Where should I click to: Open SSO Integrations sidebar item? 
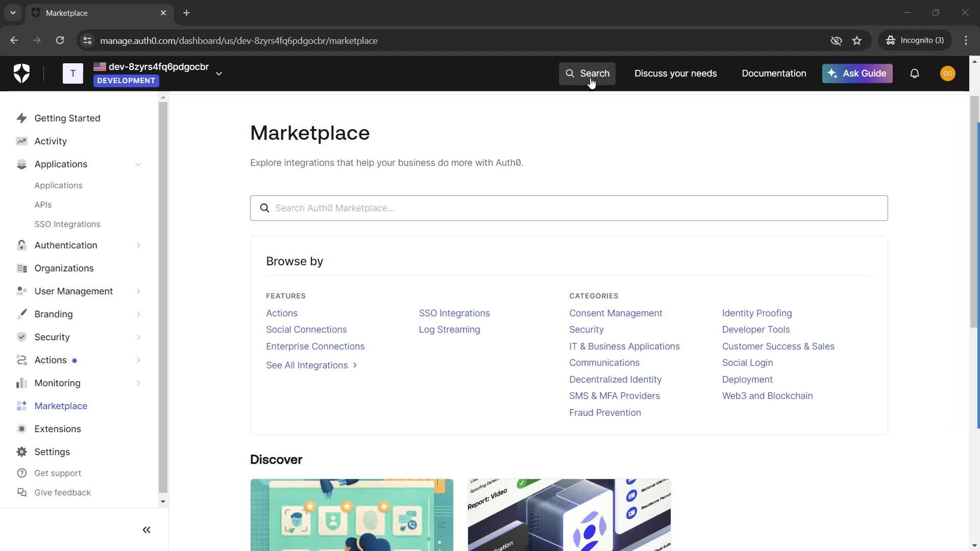[67, 224]
